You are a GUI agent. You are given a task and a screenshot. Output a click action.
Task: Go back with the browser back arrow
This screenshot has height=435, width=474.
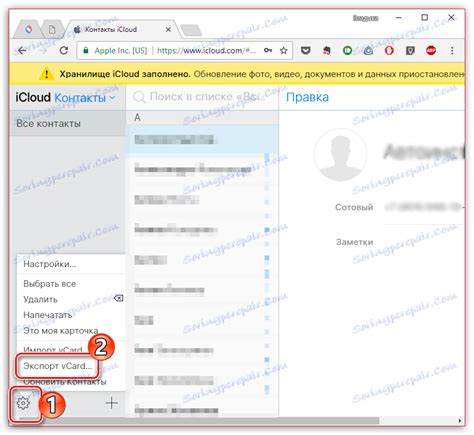[22, 51]
